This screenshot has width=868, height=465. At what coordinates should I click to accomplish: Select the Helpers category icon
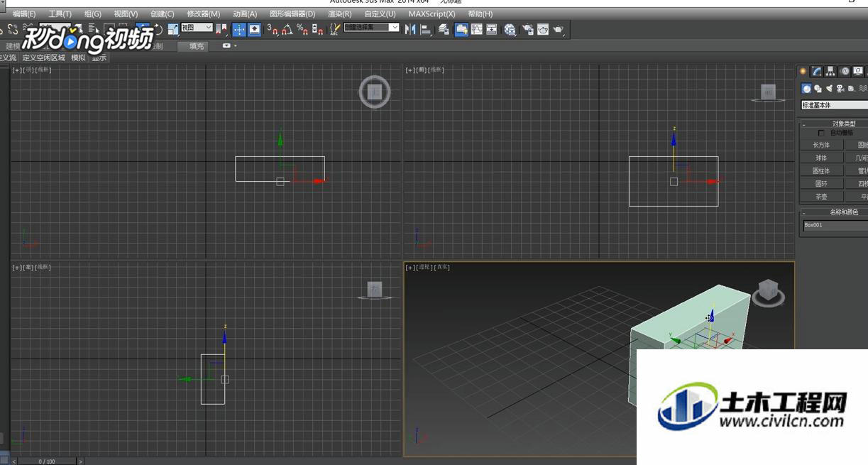pos(851,89)
